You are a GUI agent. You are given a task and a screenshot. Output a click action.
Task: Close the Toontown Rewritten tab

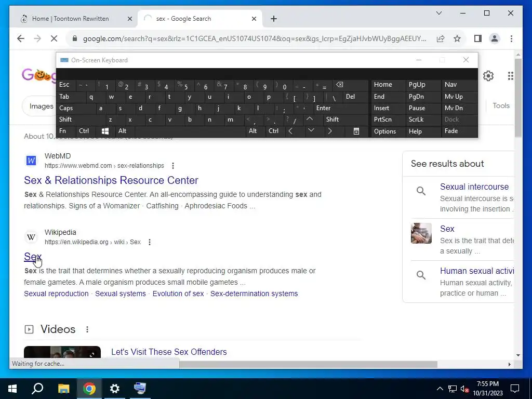(129, 19)
